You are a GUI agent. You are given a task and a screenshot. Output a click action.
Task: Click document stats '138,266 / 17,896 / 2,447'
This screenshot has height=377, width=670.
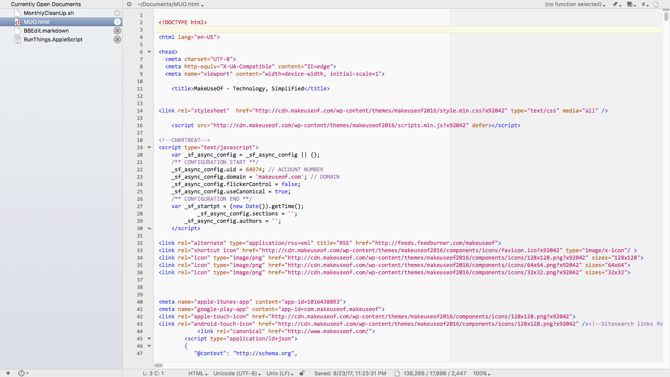pos(435,373)
